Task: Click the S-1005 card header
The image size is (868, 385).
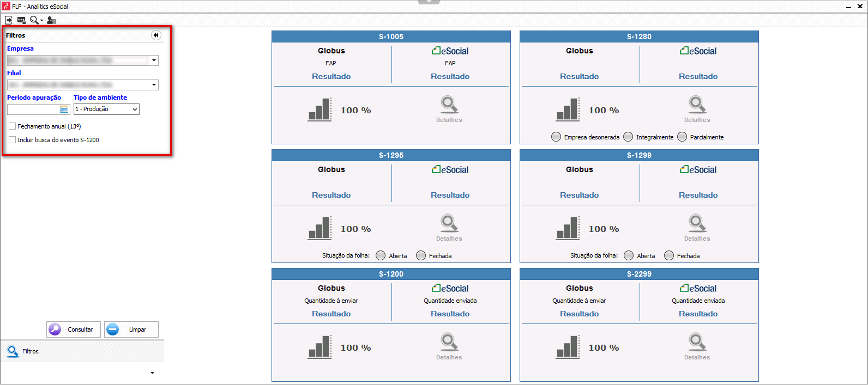Action: pyautogui.click(x=391, y=36)
